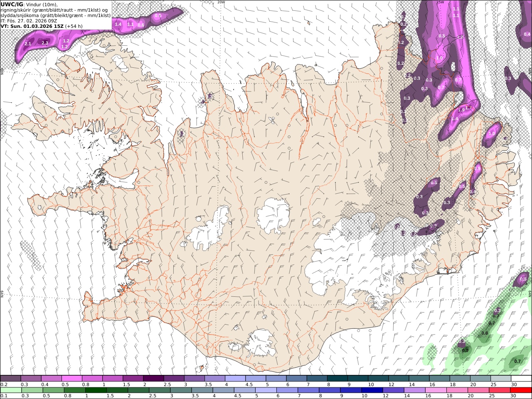The height and width of the screenshot is (399, 532).
Task: Select the 30 white swatch in upper legend
Action: coord(521,378)
